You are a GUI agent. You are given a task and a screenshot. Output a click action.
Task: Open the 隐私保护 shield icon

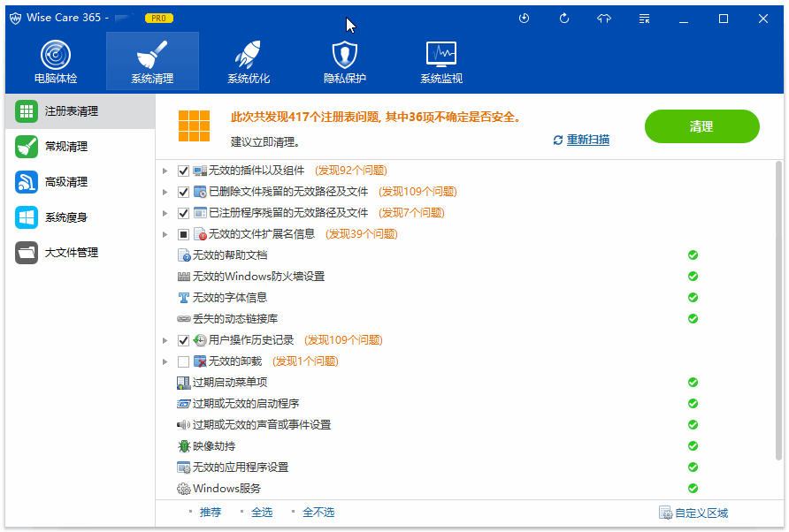point(345,56)
